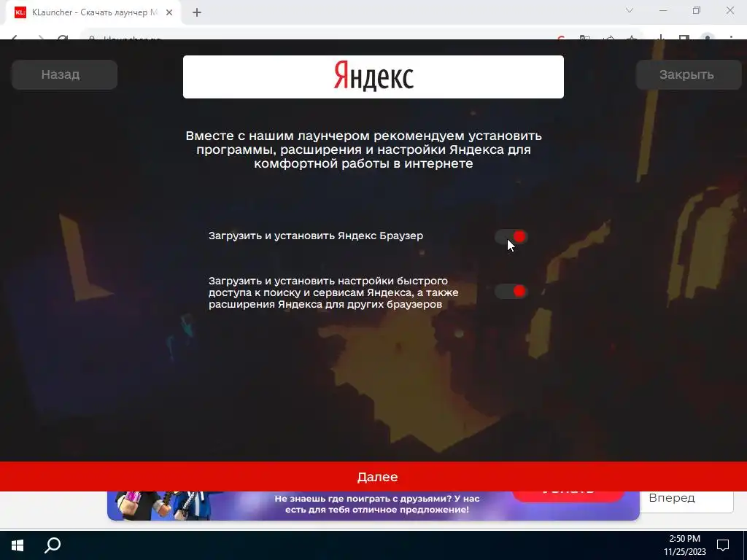
Task: Click the Яндекс logo banner
Action: [x=373, y=77]
